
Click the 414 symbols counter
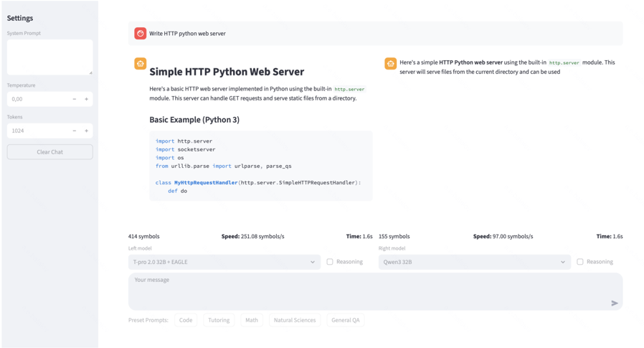(143, 236)
